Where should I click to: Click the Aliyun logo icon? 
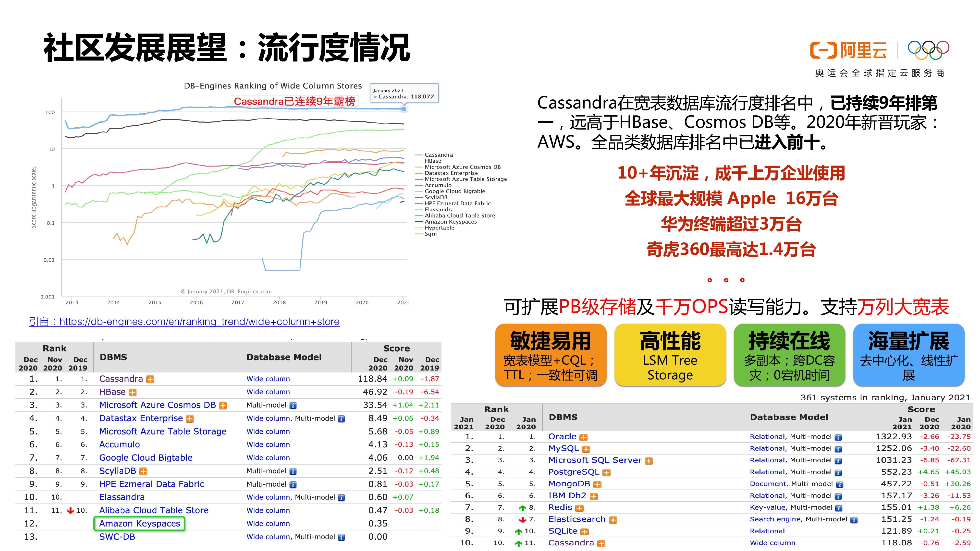pyautogui.click(x=824, y=50)
